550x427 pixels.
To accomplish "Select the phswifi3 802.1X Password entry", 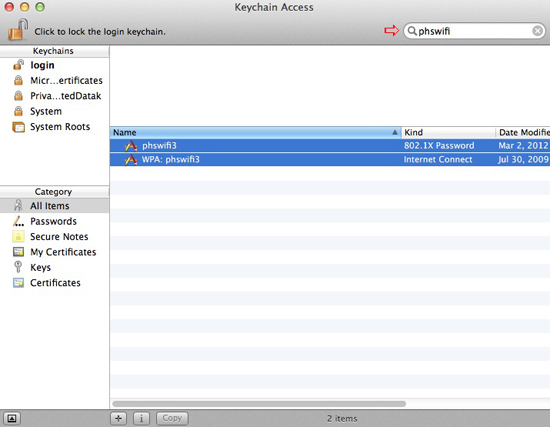I will point(330,146).
